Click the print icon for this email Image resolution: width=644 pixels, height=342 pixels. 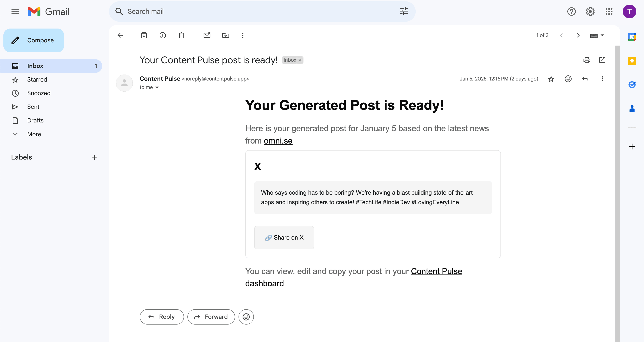pyautogui.click(x=586, y=60)
